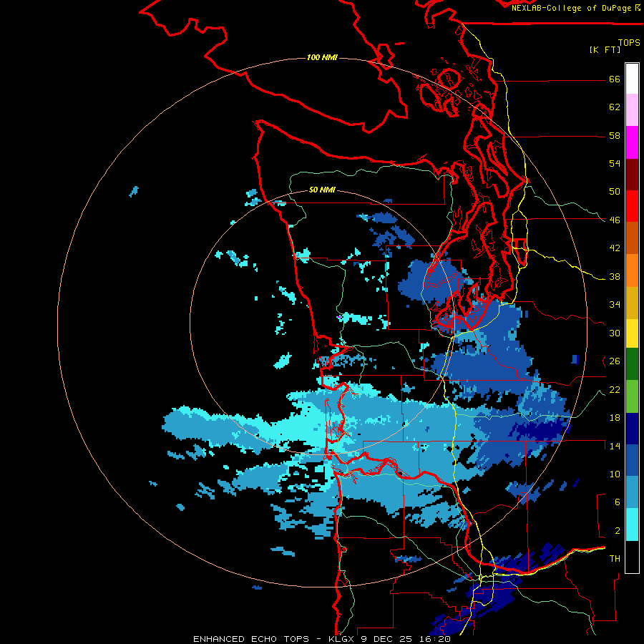Click the legend value "34"
The width and height of the screenshot is (644, 644).
[615, 305]
